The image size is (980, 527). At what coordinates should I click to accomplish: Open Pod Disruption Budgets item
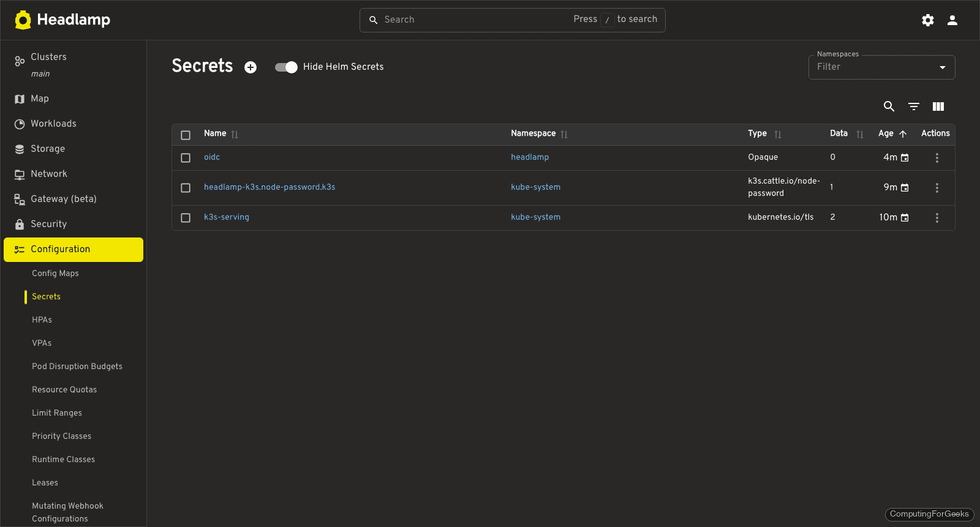(x=77, y=367)
